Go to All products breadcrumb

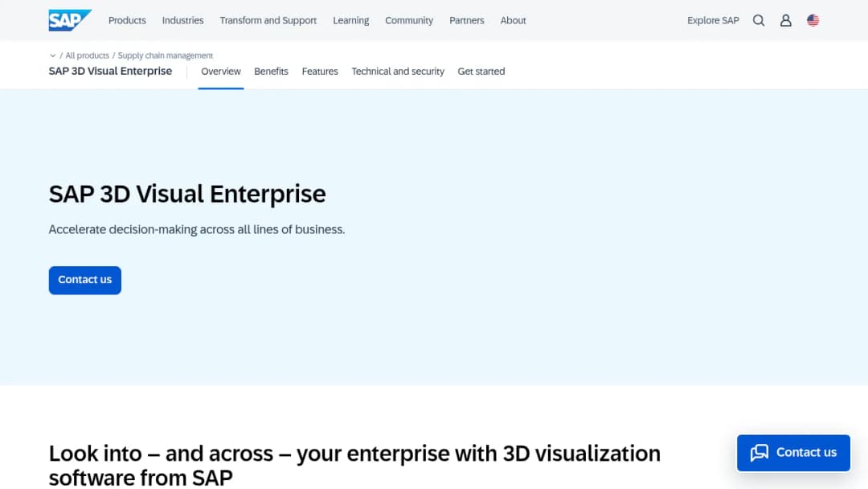coord(87,55)
